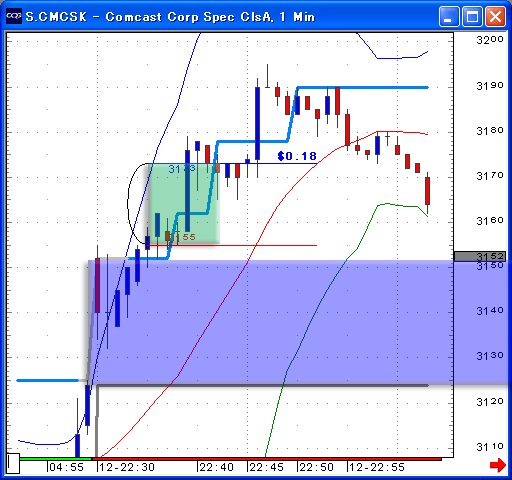Click the $0.18 label on the chart
Viewport: 512px width, 480px height.
click(x=297, y=156)
